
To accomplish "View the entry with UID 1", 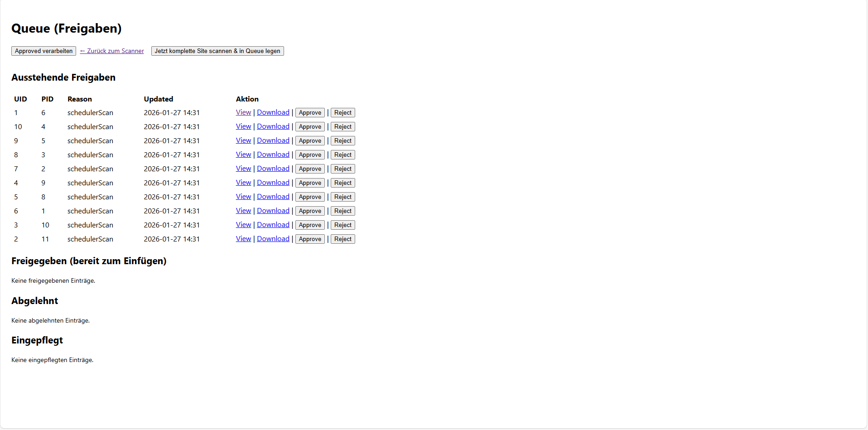I will pos(243,112).
